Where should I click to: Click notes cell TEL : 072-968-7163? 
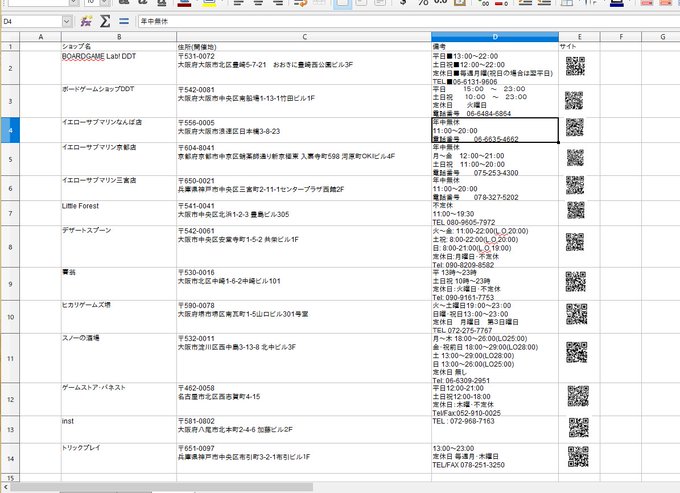pyautogui.click(x=495, y=430)
